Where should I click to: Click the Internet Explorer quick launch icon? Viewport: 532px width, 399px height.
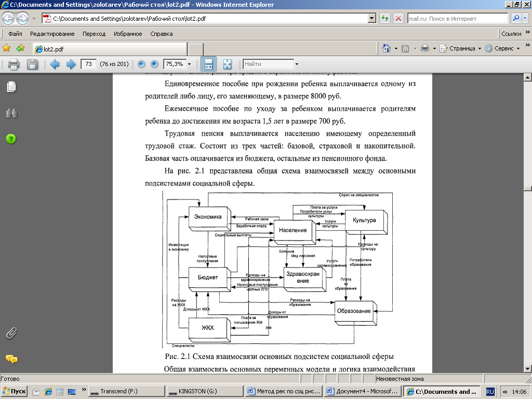(x=48, y=392)
